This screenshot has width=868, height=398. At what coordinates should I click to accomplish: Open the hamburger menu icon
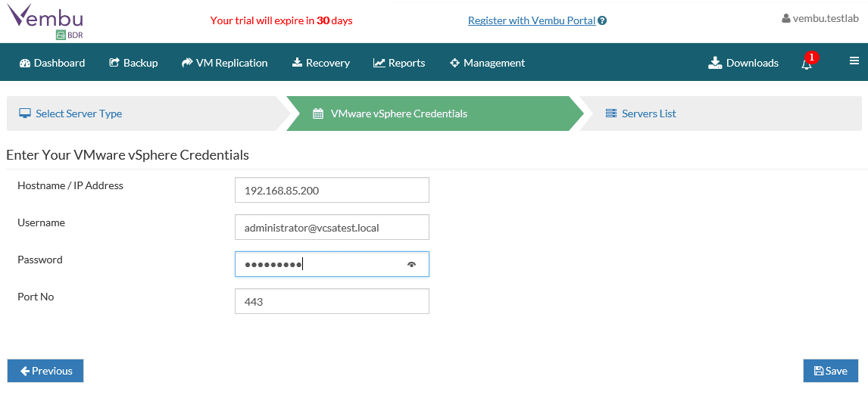click(x=854, y=61)
